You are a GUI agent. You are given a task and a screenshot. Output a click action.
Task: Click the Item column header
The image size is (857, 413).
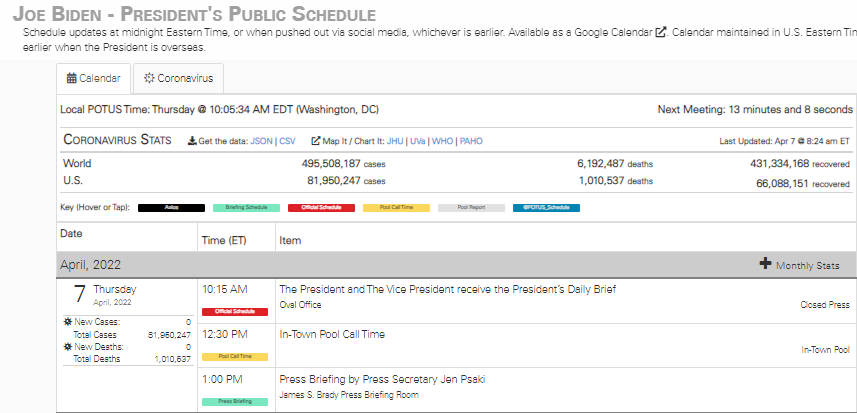[290, 240]
